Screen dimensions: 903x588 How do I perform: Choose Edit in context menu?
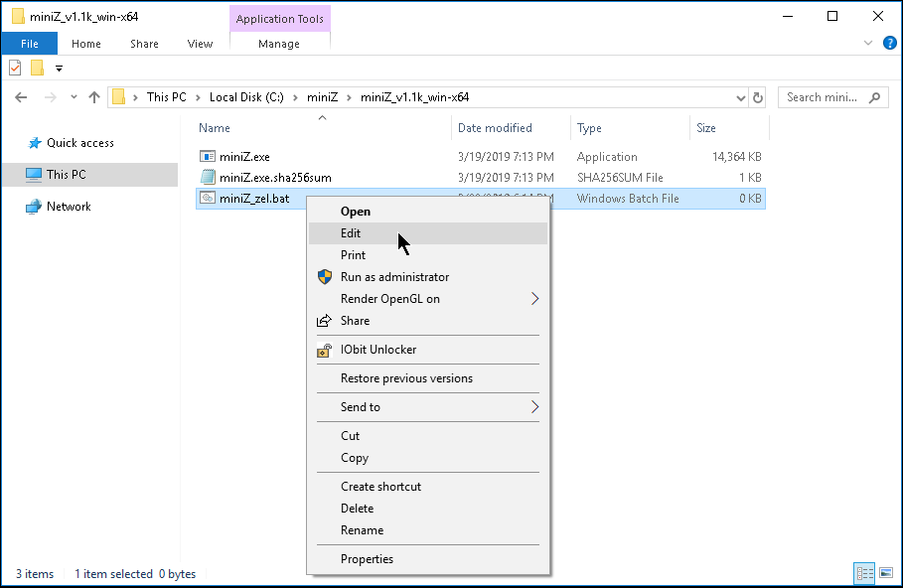[x=428, y=233]
